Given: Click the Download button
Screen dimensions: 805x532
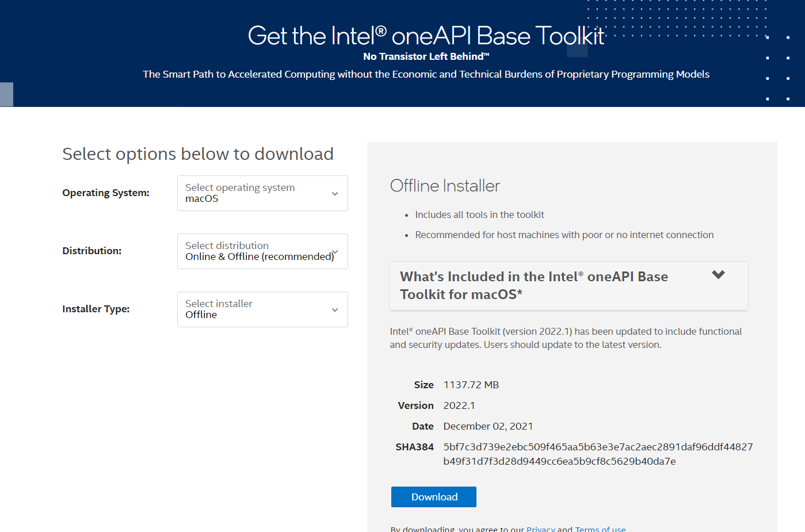Looking at the screenshot, I should point(433,496).
